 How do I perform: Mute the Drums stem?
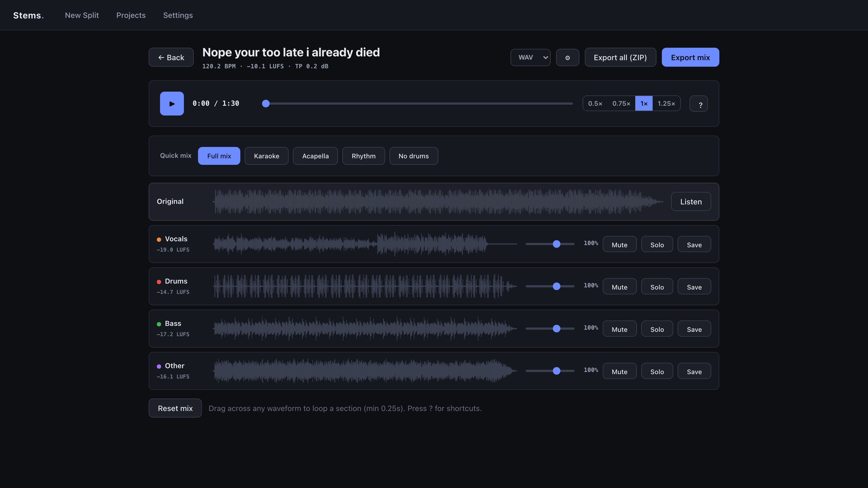(x=619, y=287)
